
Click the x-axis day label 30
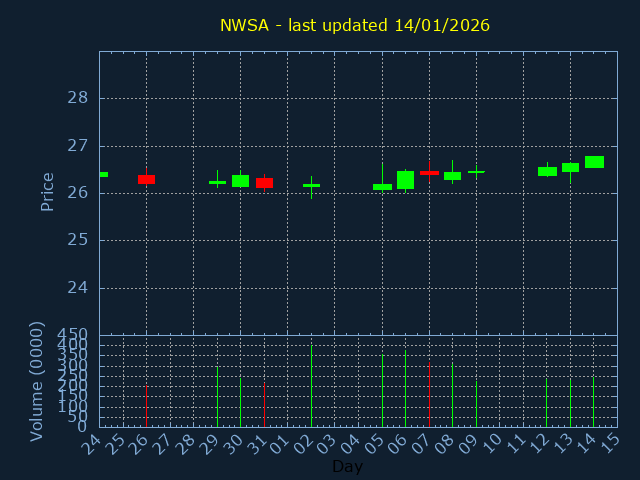(x=233, y=444)
